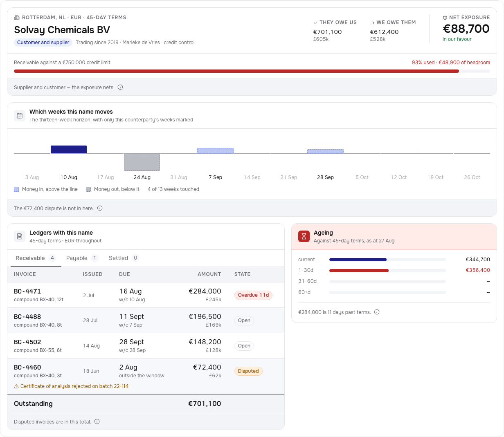The height and width of the screenshot is (437, 504).
Task: Open info icon after 'Disputed invoices are in this total'
Action: (x=97, y=421)
